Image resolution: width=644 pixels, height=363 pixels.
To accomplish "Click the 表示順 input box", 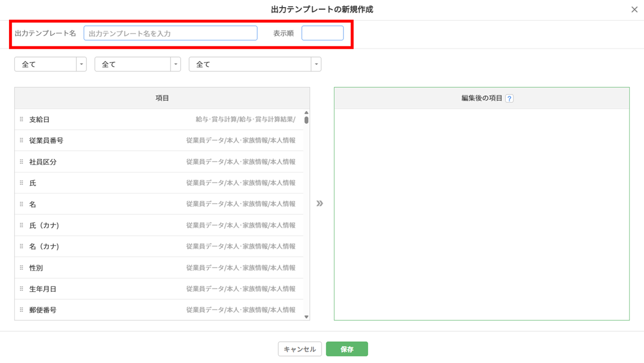I will coord(322,33).
